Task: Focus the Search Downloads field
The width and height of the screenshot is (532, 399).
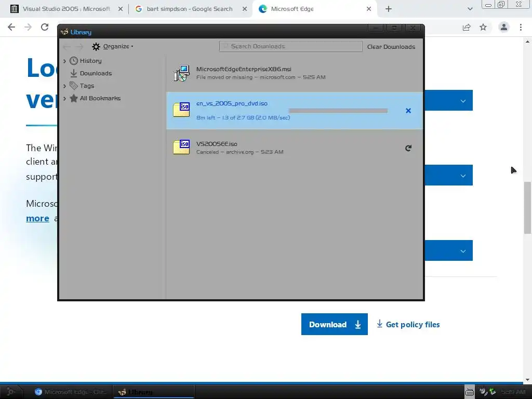Action: click(x=291, y=46)
